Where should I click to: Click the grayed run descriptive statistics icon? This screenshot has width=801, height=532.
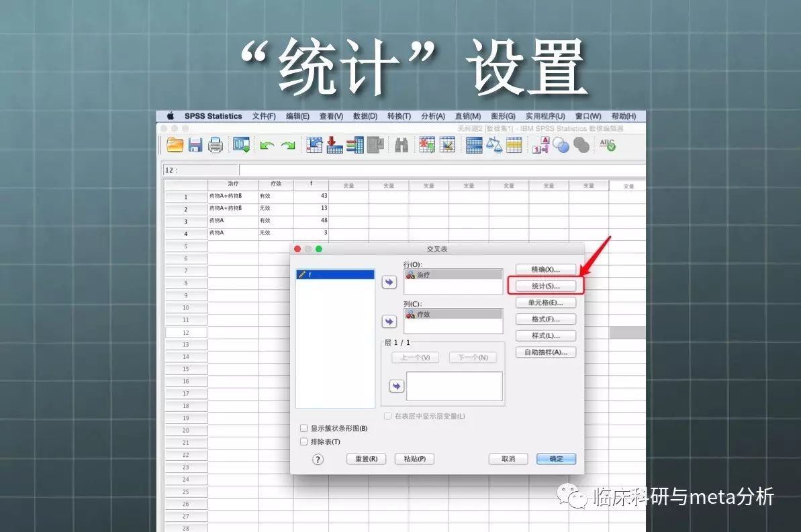(375, 145)
